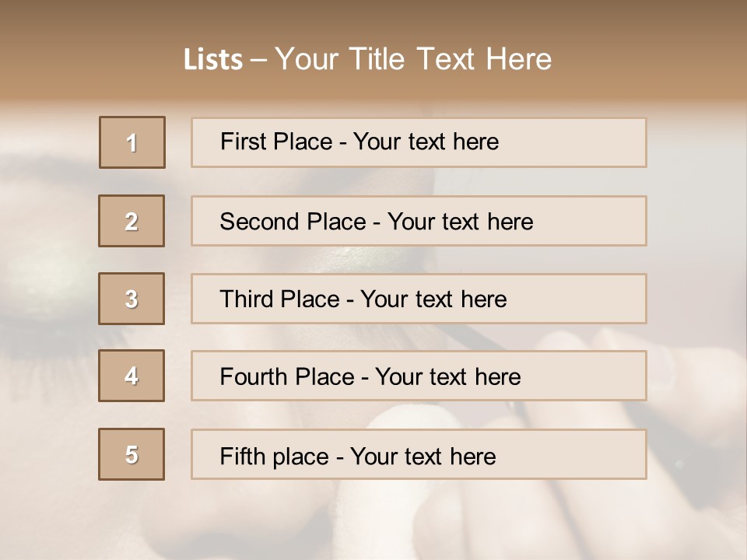Image resolution: width=747 pixels, height=560 pixels.
Task: Click the word Third in list
Action: coord(247,299)
